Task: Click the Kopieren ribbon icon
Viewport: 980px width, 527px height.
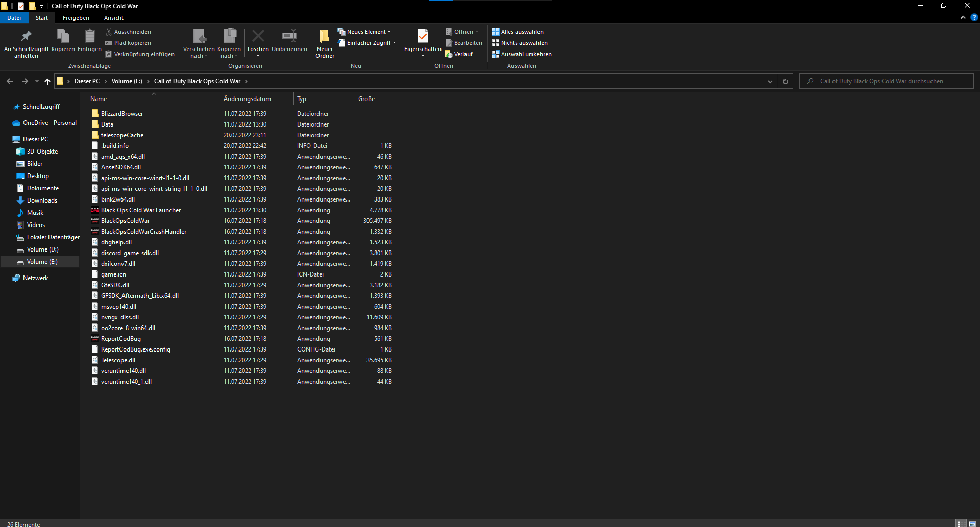Action: pos(63,40)
